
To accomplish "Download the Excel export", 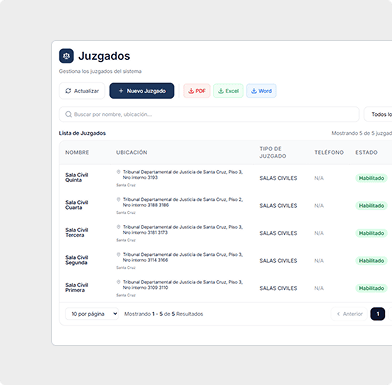I will [x=228, y=91].
